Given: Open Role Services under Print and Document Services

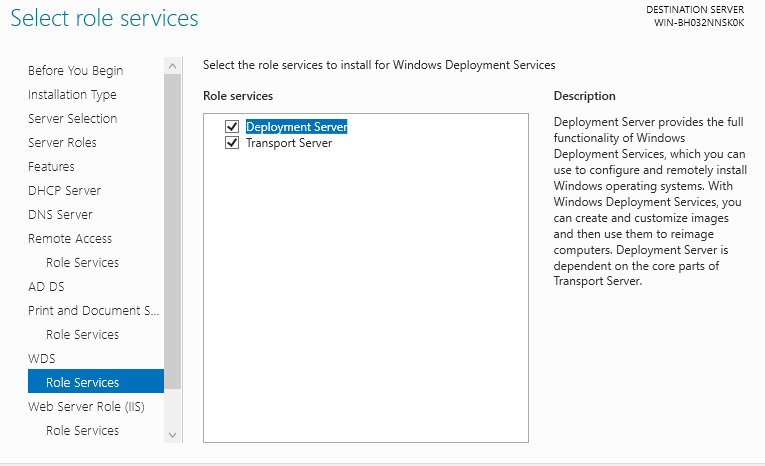Looking at the screenshot, I should coord(82,335).
